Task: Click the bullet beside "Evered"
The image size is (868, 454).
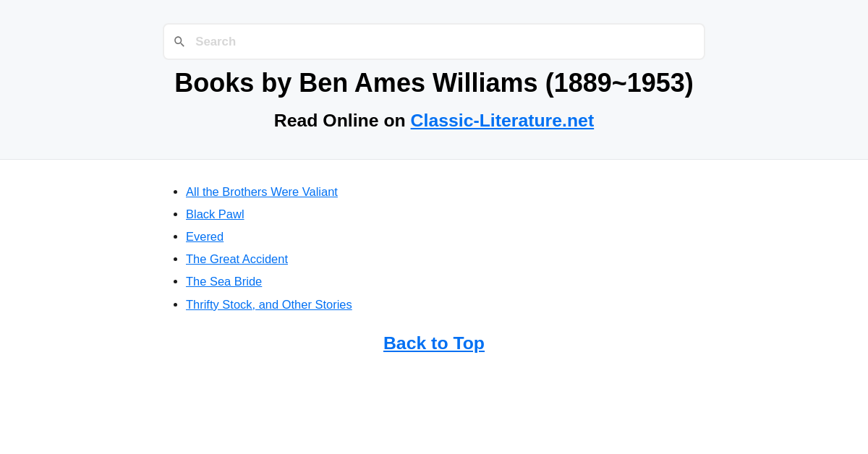Action: [174, 236]
